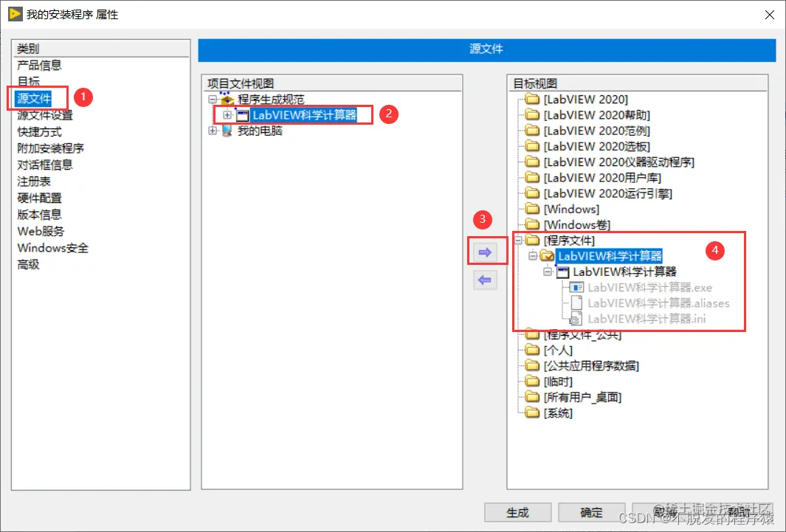This screenshot has width=786, height=532.
Task: Click [LabVIEW 2020] folder icon
Action: coord(532,99)
